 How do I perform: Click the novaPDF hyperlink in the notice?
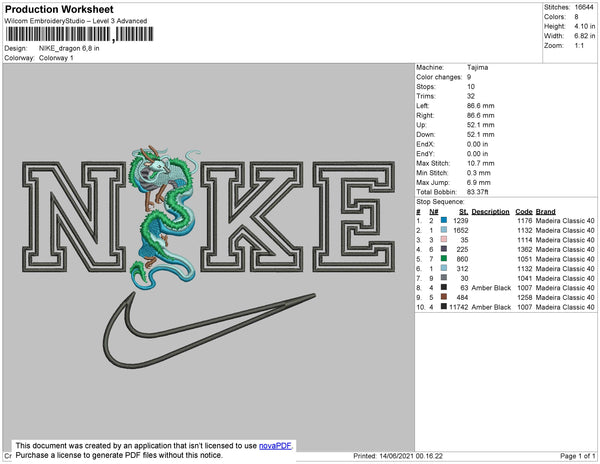(275, 446)
